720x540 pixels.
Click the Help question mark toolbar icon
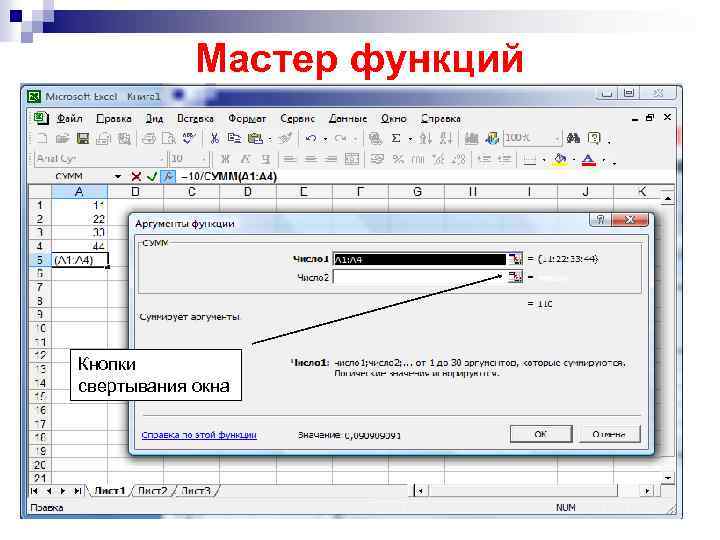point(594,138)
